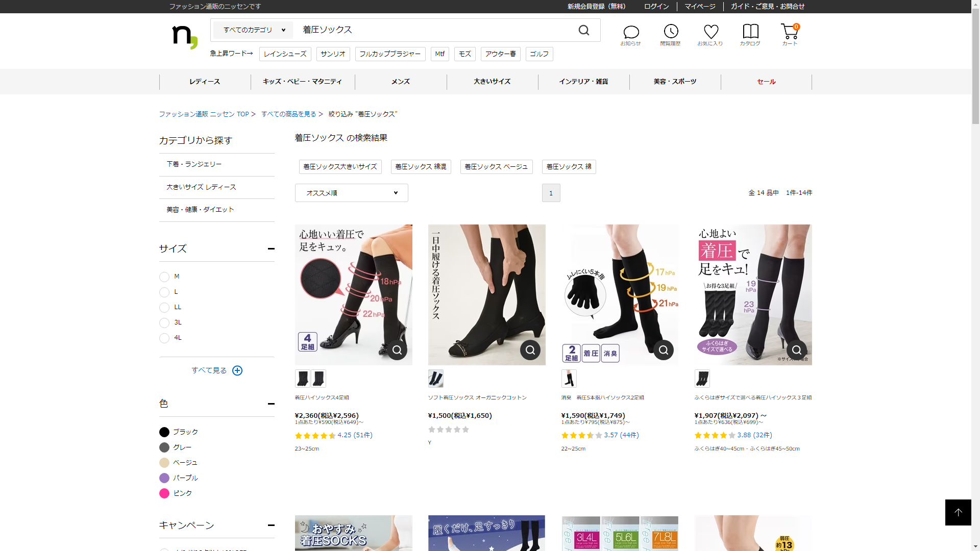Select size 4L radio button
Viewport: 980px width, 551px height.
164,338
